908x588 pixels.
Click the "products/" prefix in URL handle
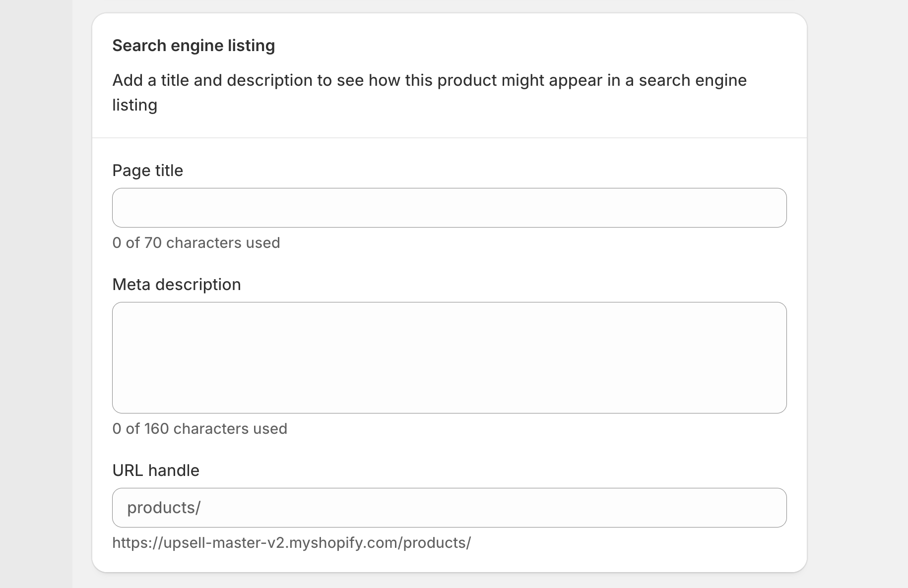pyautogui.click(x=164, y=508)
